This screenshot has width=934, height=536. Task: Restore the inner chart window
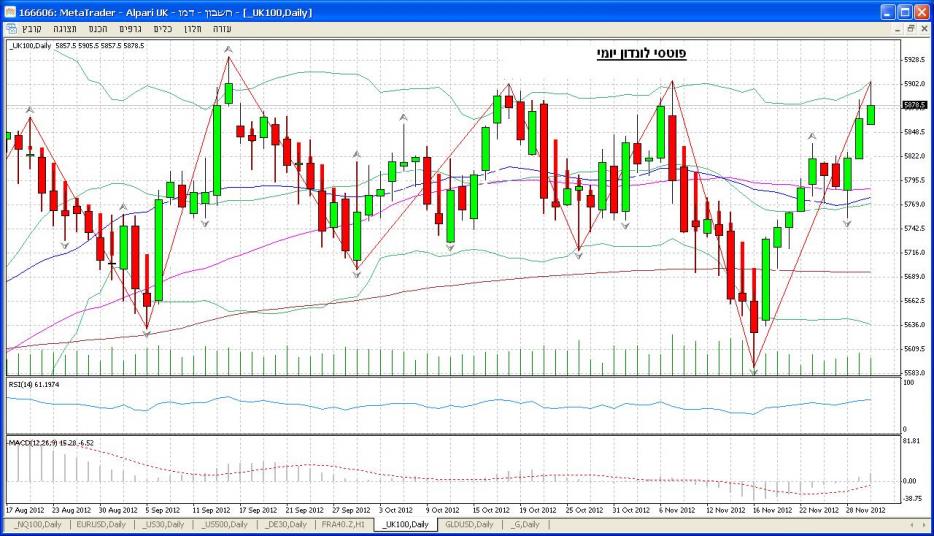(909, 29)
